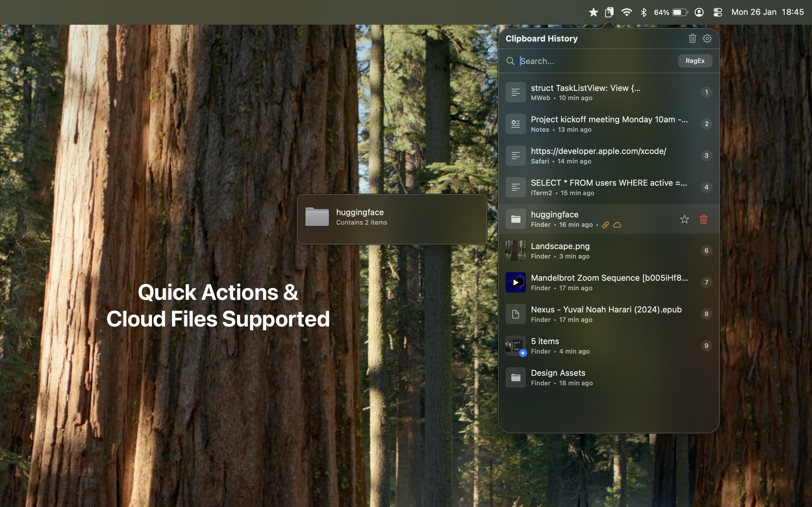Click the 5 items Finder thumbnail
This screenshot has height=507, width=812.
[x=515, y=345]
